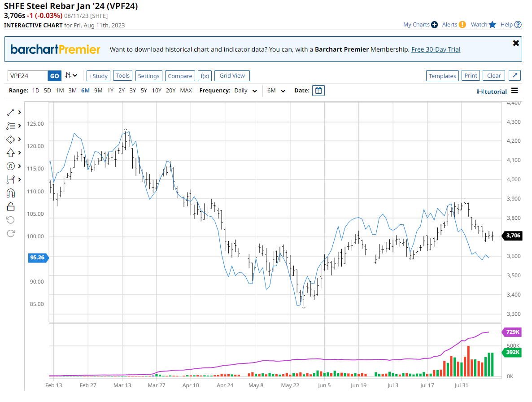
Task: Open the Frequency Daily dropdown
Action: point(246,91)
